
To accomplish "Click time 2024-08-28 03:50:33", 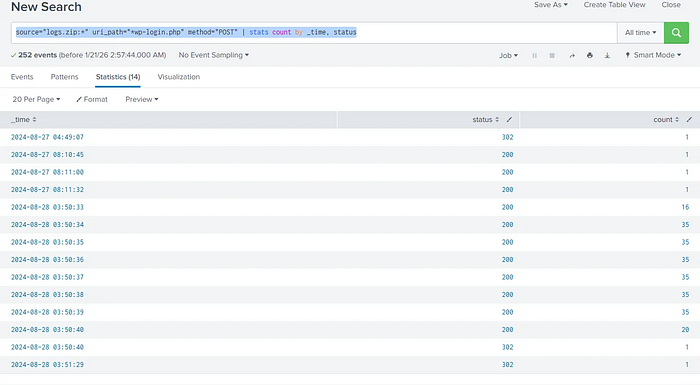I will pyautogui.click(x=47, y=207).
